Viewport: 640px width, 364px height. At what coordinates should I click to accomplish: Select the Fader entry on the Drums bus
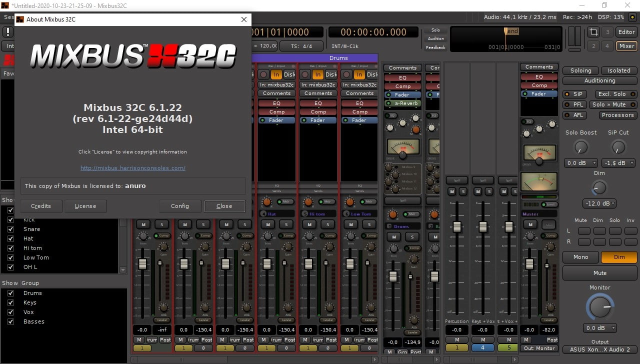coord(403,94)
